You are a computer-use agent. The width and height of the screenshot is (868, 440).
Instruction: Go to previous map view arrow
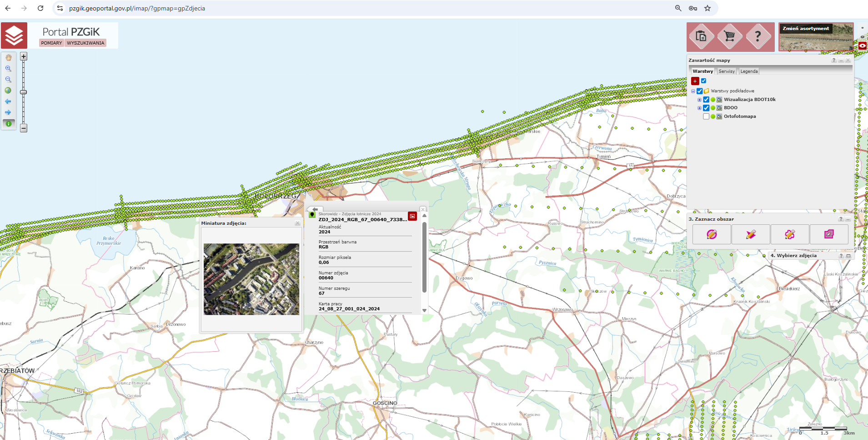[x=8, y=101]
